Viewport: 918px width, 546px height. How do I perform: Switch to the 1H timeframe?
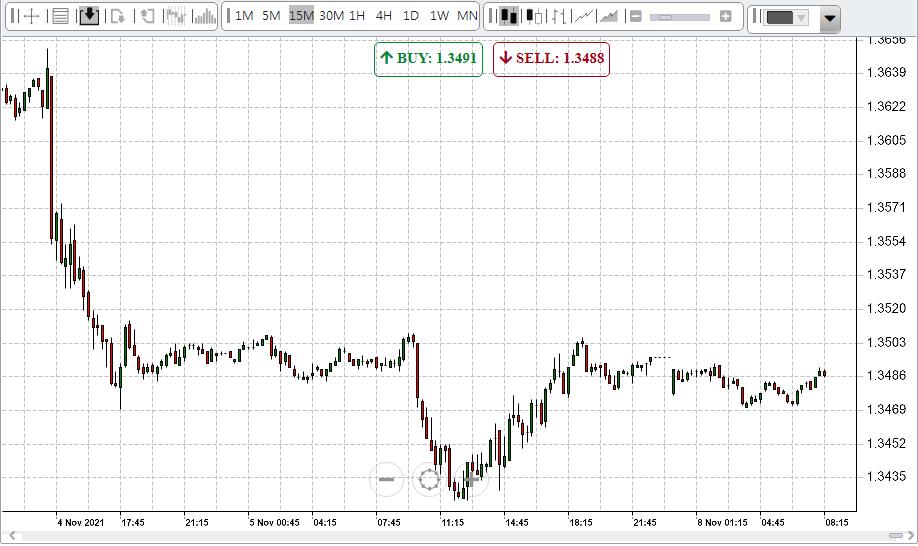[357, 16]
